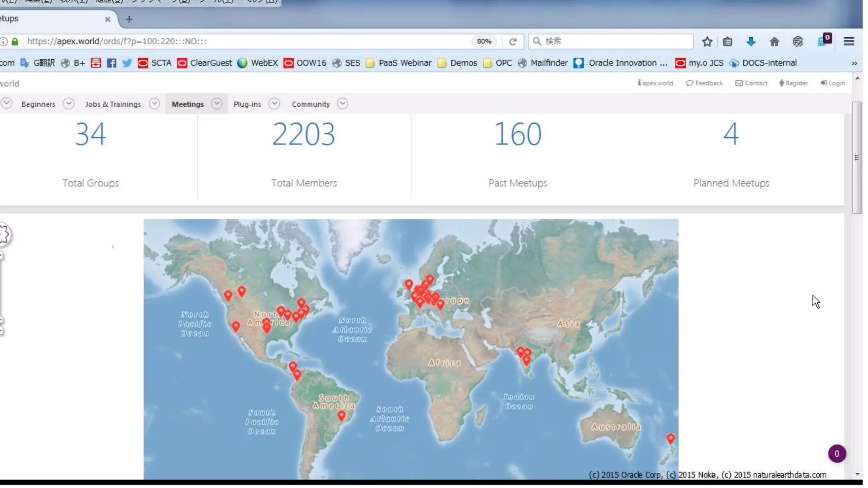Click the bookmark star icon
This screenshot has height=488, width=868.
click(x=707, y=42)
